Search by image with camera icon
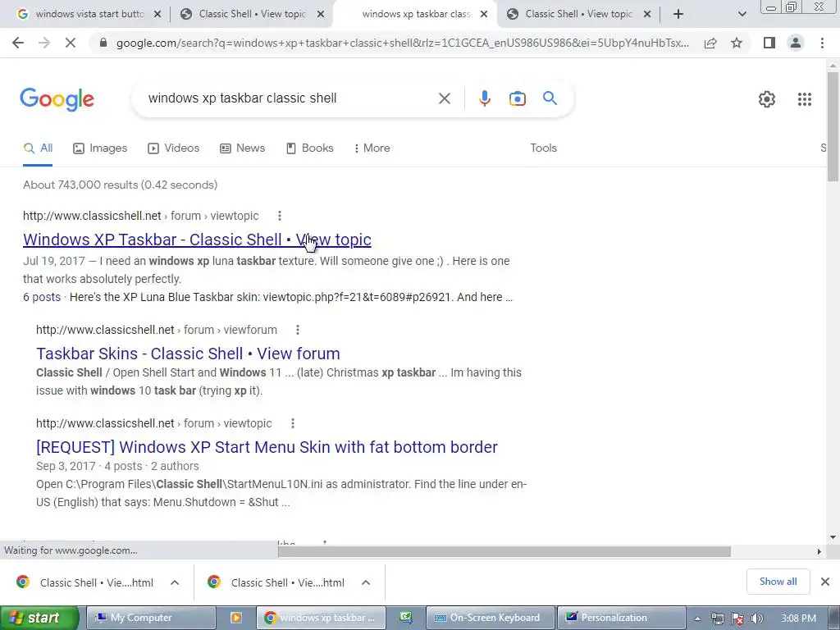 (517, 98)
